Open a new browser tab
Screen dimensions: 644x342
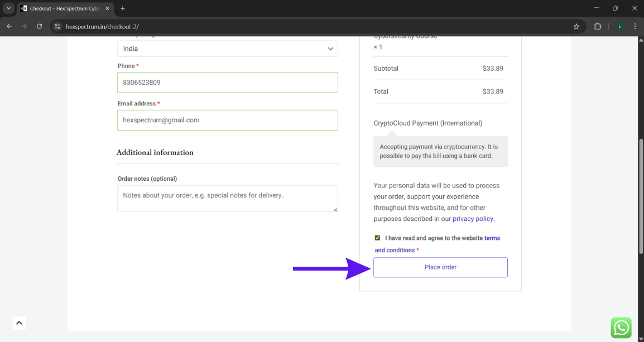point(123,8)
